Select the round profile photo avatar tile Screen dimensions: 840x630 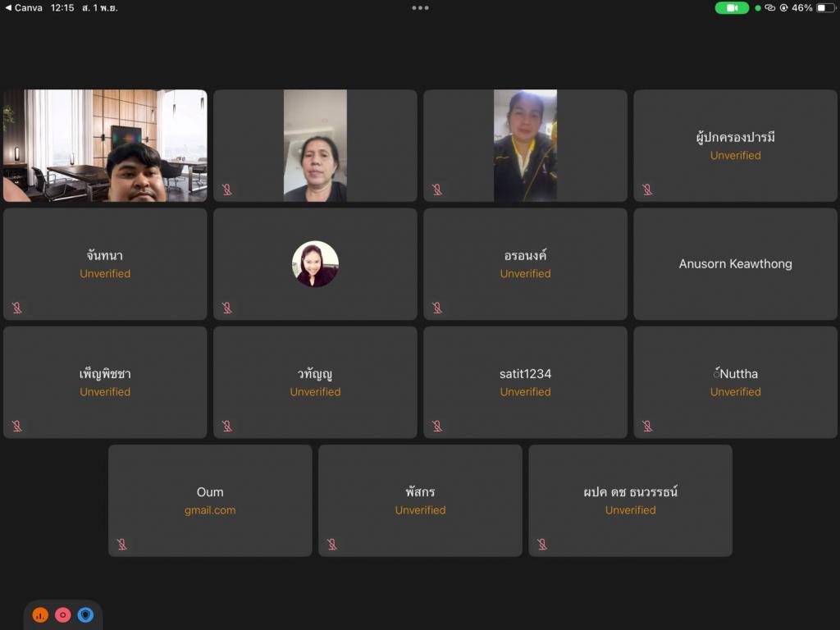[315, 263]
